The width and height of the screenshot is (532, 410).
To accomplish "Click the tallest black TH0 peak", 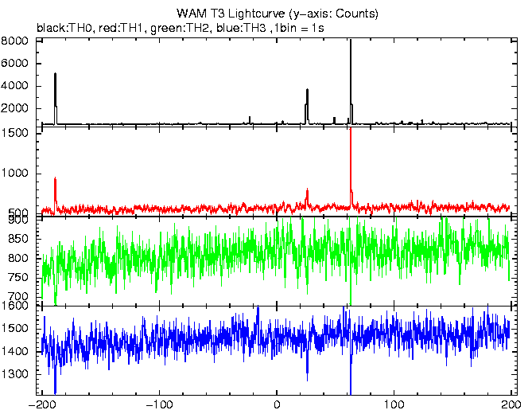I will pyautogui.click(x=351, y=81).
